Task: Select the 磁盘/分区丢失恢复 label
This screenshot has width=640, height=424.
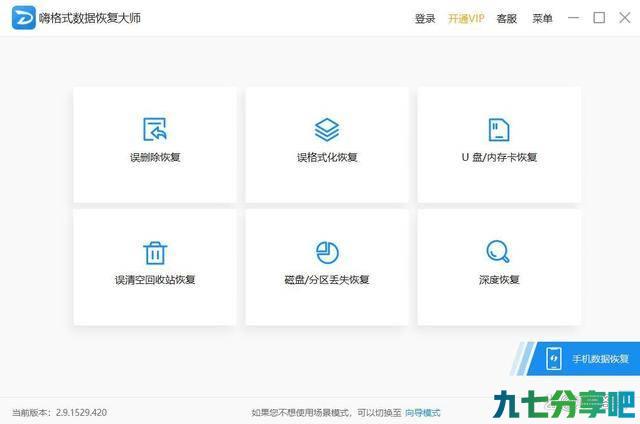Action: point(327,280)
